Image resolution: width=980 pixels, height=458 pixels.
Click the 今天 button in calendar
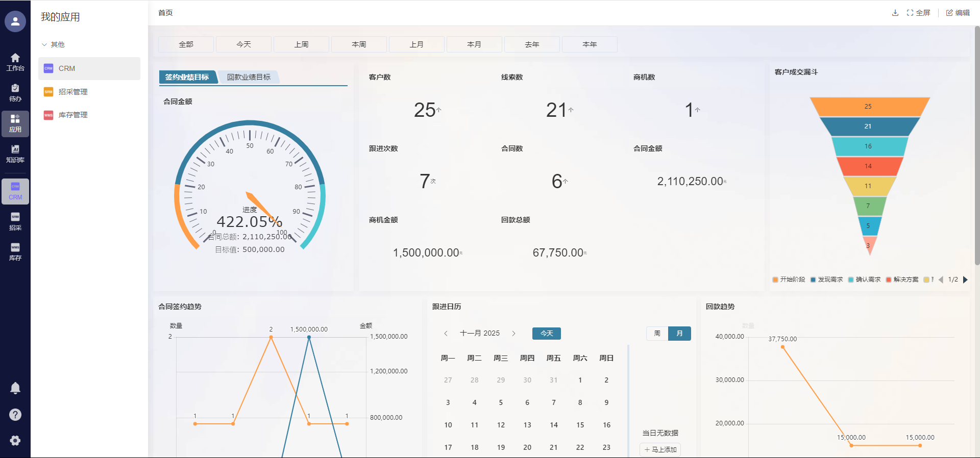[x=546, y=334]
